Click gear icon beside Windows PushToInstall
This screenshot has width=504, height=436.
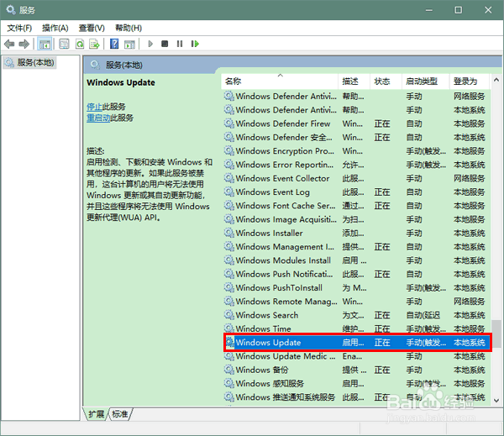click(229, 288)
